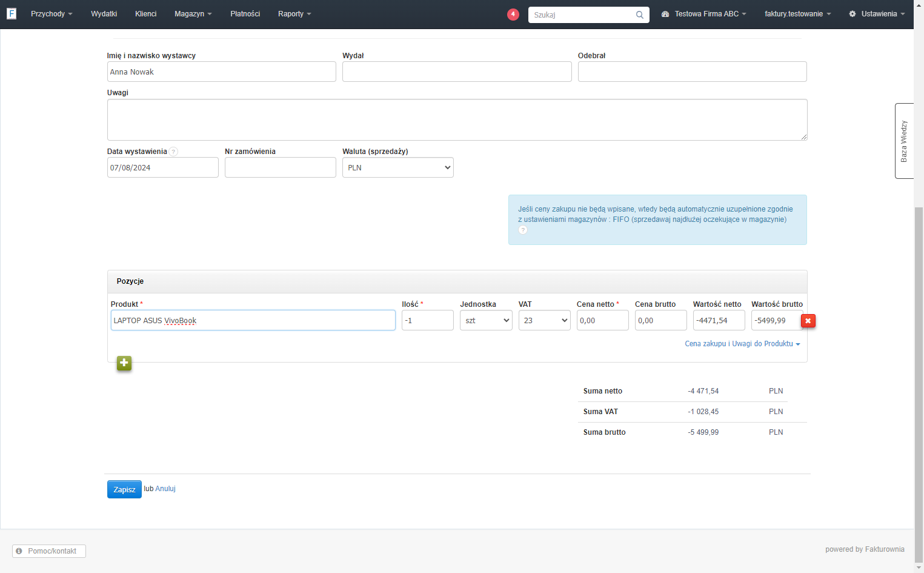
Task: Open the red notifications badge
Action: 513,15
